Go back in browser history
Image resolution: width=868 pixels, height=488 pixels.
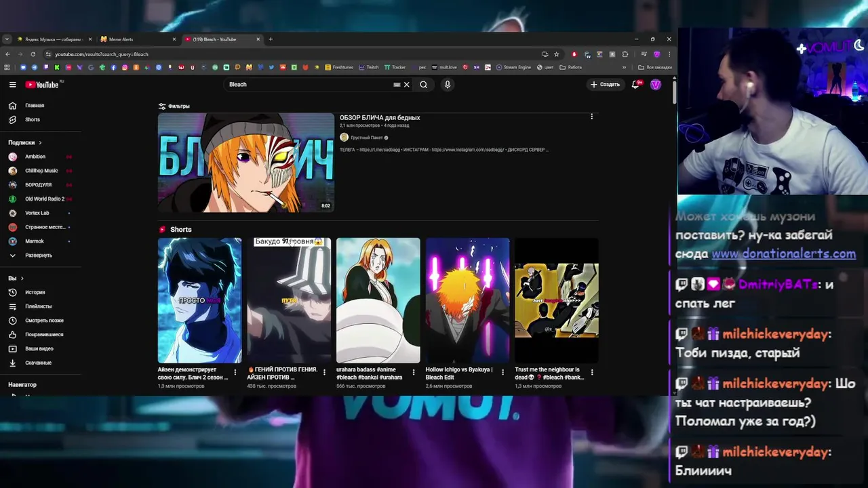coord(7,54)
